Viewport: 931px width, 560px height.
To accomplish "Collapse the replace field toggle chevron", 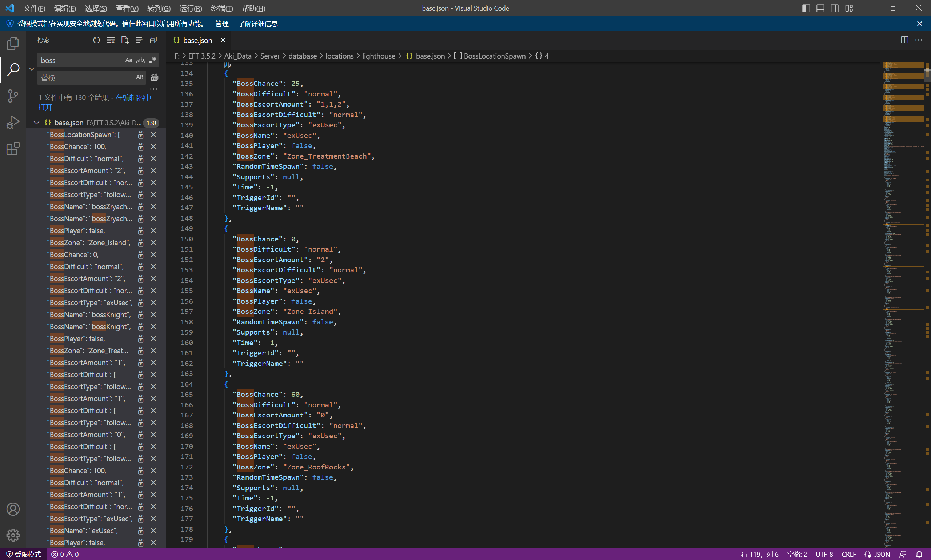I will click(32, 69).
